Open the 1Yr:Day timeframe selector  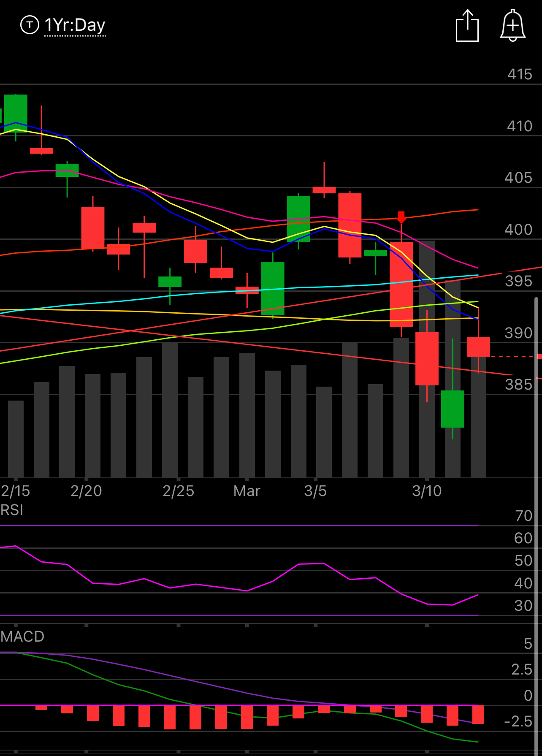75,25
